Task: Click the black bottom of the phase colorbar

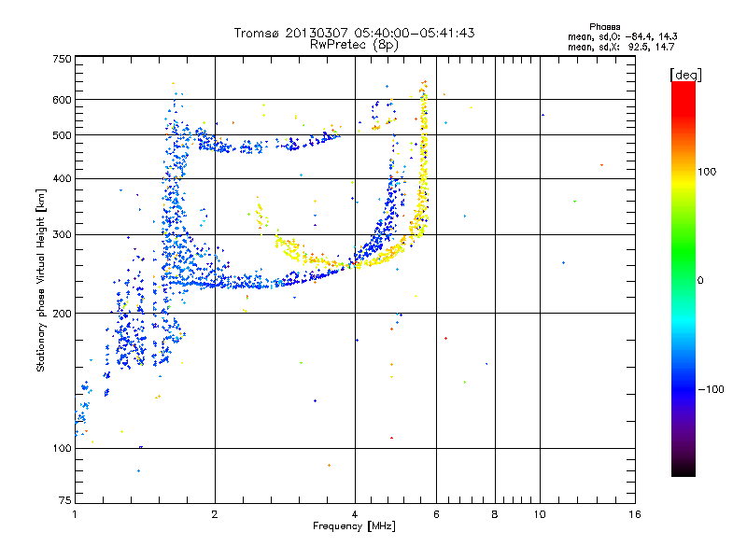Action: tap(684, 469)
